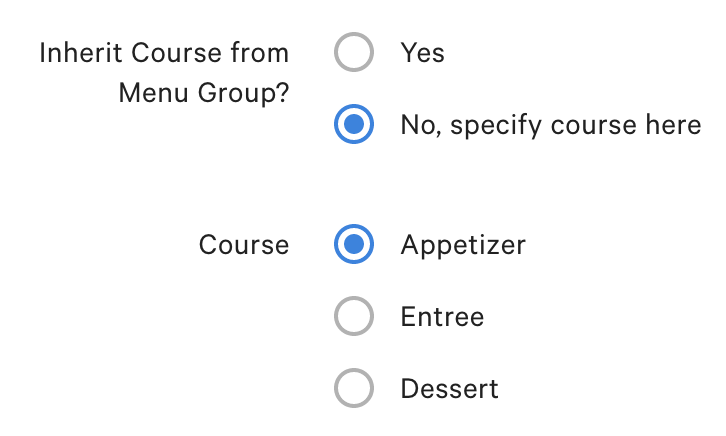Select the Appetizer radio button
This screenshot has height=436, width=726.
coord(354,244)
